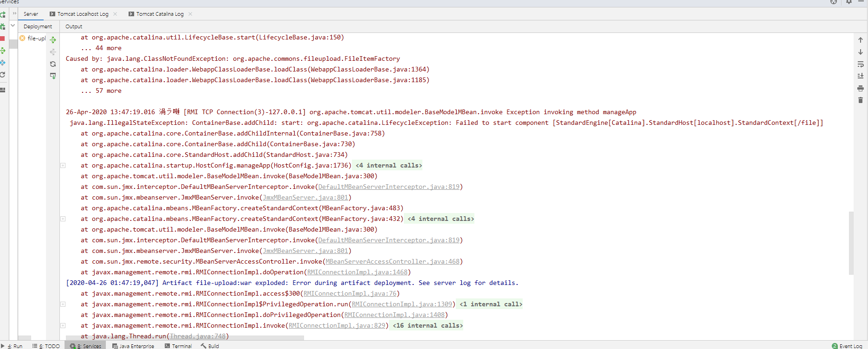868x349 pixels.
Task: Click the Deployment panel header
Action: (38, 26)
